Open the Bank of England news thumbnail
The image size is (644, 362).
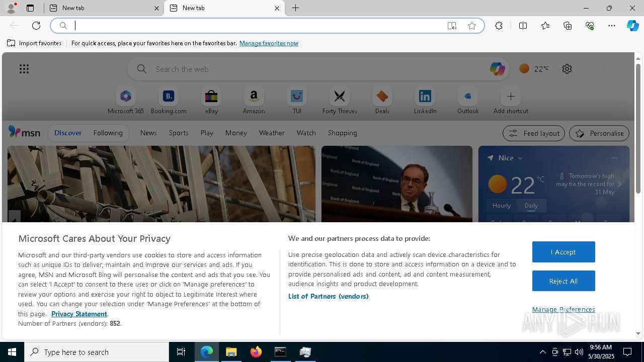pyautogui.click(x=397, y=184)
